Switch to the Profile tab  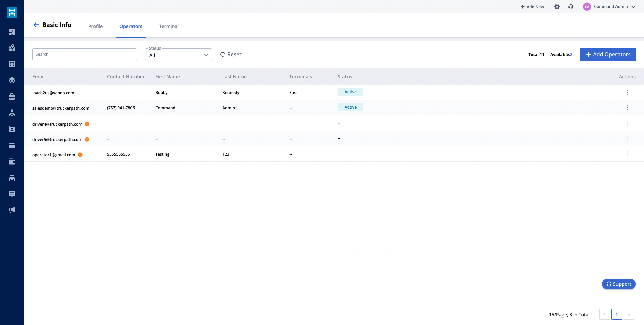click(95, 26)
